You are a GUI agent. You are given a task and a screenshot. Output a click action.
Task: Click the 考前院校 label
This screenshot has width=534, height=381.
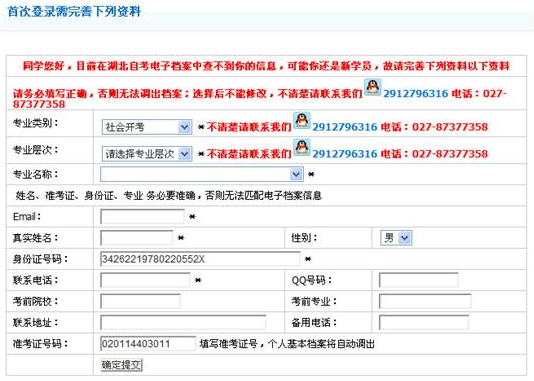pyautogui.click(x=35, y=301)
